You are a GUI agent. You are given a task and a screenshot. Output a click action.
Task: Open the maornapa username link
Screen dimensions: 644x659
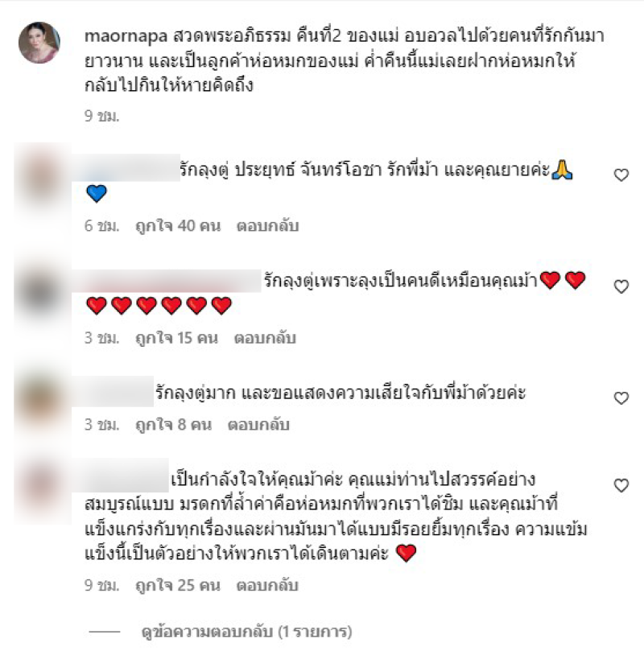coord(126,36)
